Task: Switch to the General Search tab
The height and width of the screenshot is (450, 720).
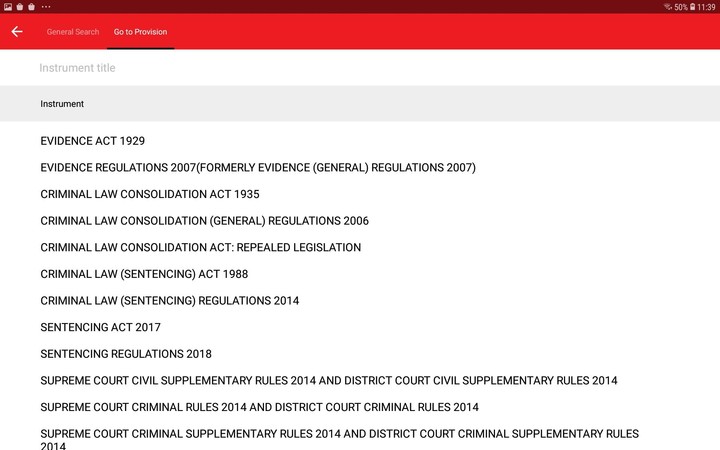Action: coord(73,32)
